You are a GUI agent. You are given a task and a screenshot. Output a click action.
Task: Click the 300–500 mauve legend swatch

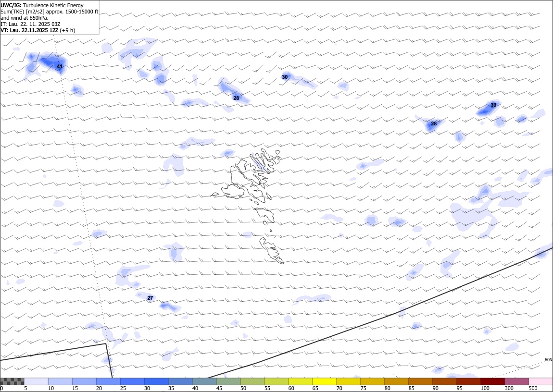[516, 381]
